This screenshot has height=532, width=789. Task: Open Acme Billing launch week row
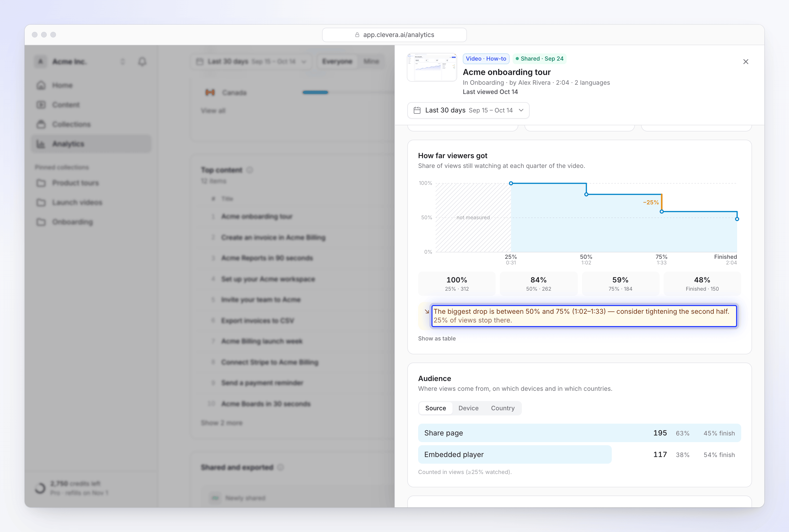click(262, 341)
